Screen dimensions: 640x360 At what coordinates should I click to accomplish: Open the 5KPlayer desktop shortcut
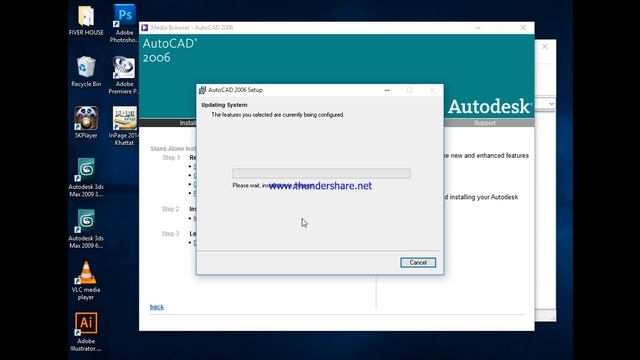click(86, 122)
